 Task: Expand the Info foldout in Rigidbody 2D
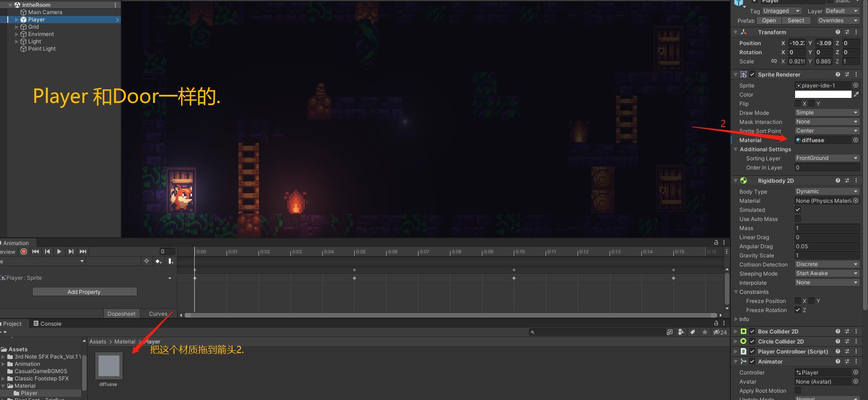[736, 319]
